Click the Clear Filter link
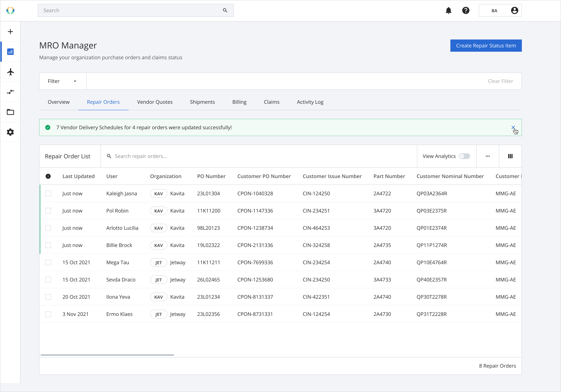The width and height of the screenshot is (561, 392). 500,81
